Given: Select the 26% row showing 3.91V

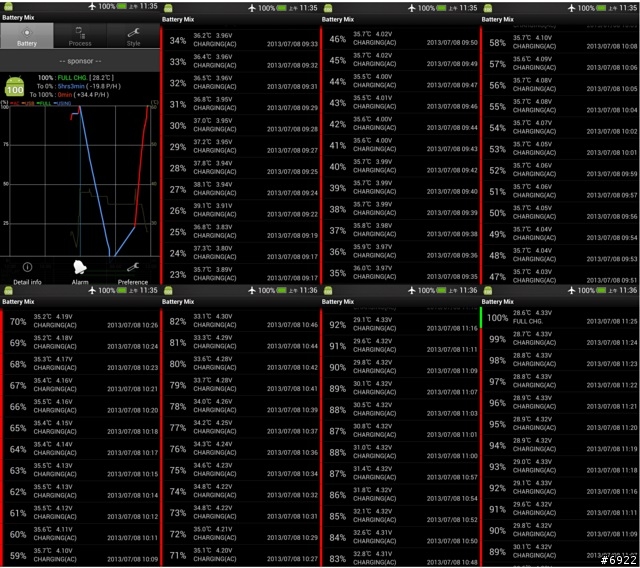Looking at the screenshot, I should tap(240, 210).
